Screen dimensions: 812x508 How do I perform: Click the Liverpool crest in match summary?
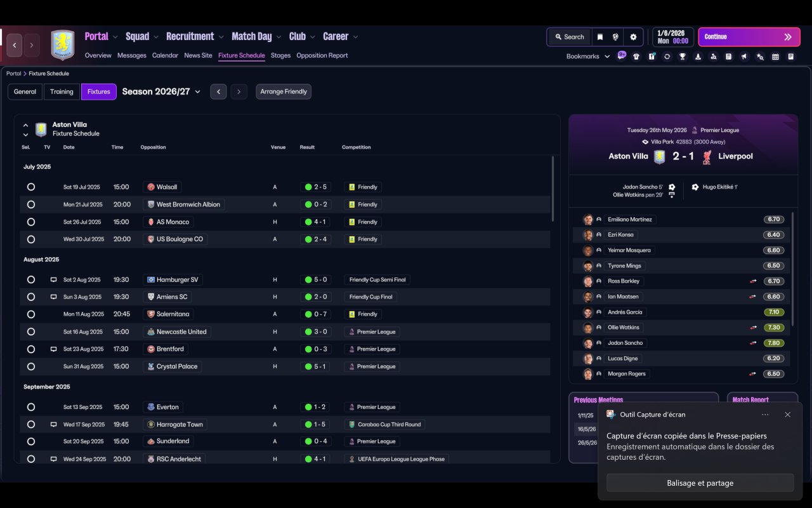707,157
